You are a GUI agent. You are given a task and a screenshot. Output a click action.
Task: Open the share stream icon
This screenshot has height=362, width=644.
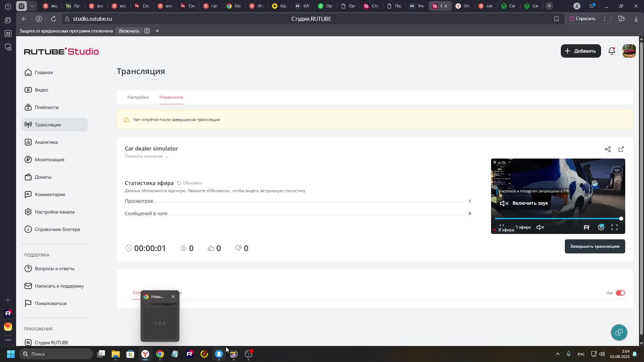(x=607, y=149)
